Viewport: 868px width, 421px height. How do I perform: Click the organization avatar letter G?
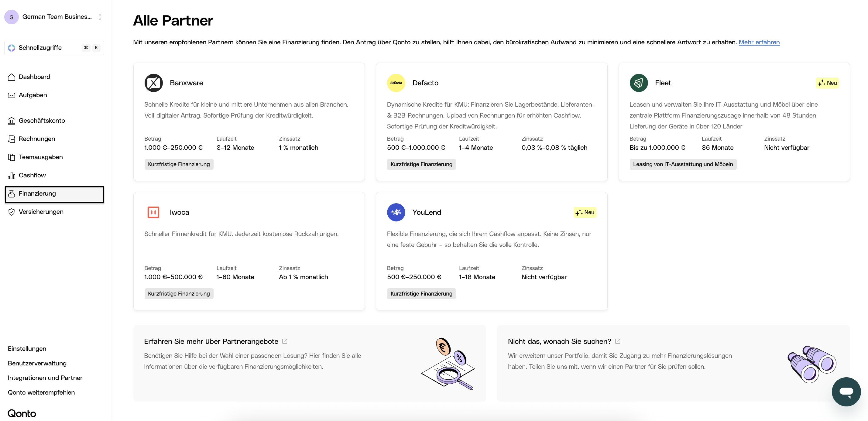coord(12,17)
